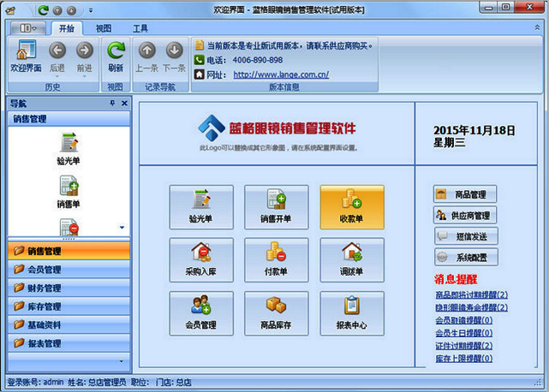
Task: Open 证件过期提醒(2) reminder link
Action: click(464, 346)
